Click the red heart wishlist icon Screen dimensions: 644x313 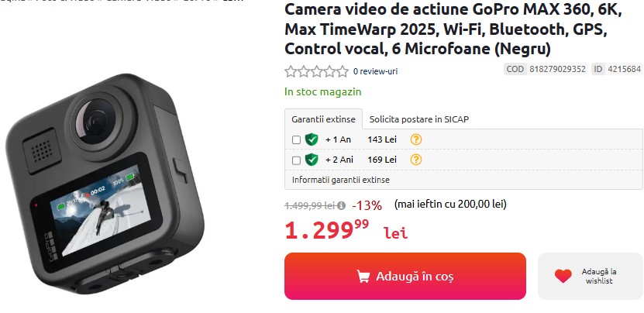coord(563,276)
